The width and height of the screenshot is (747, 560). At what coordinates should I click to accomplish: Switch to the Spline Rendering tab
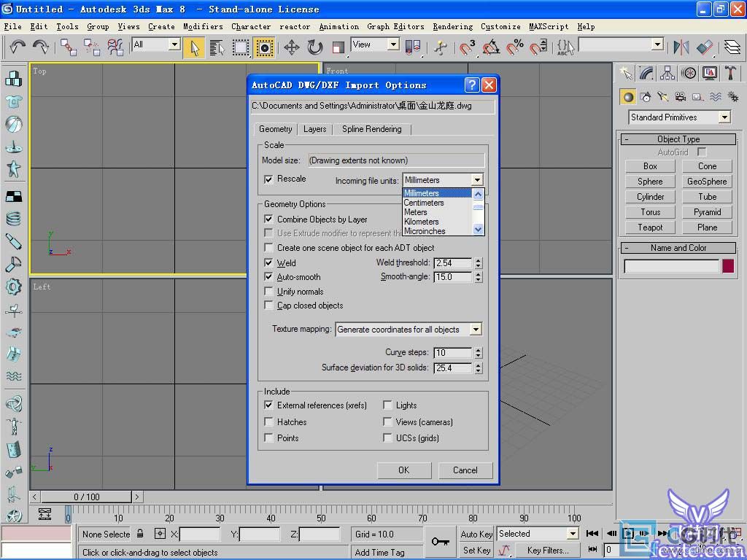pos(371,129)
